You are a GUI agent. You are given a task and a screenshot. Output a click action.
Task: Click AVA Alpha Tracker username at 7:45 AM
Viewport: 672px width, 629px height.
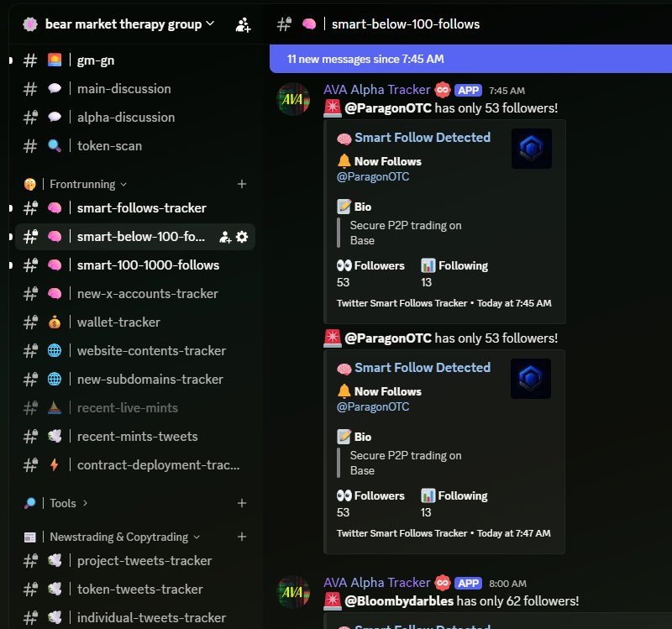click(x=376, y=90)
